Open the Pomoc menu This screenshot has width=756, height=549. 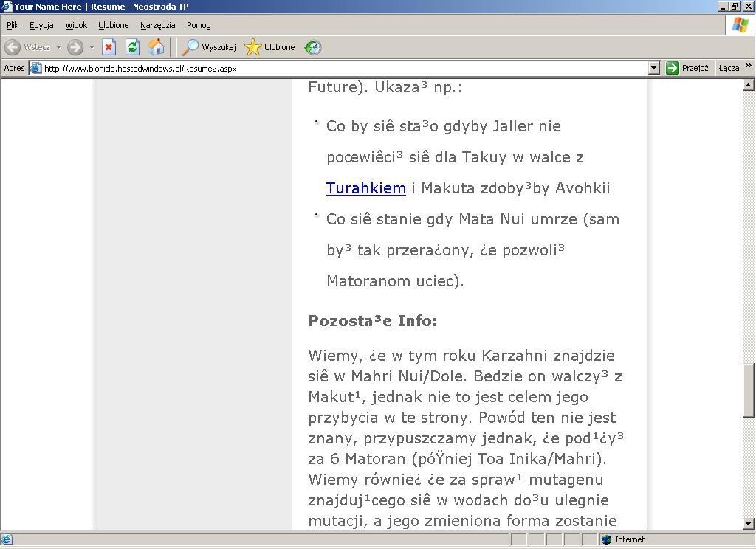199,25
